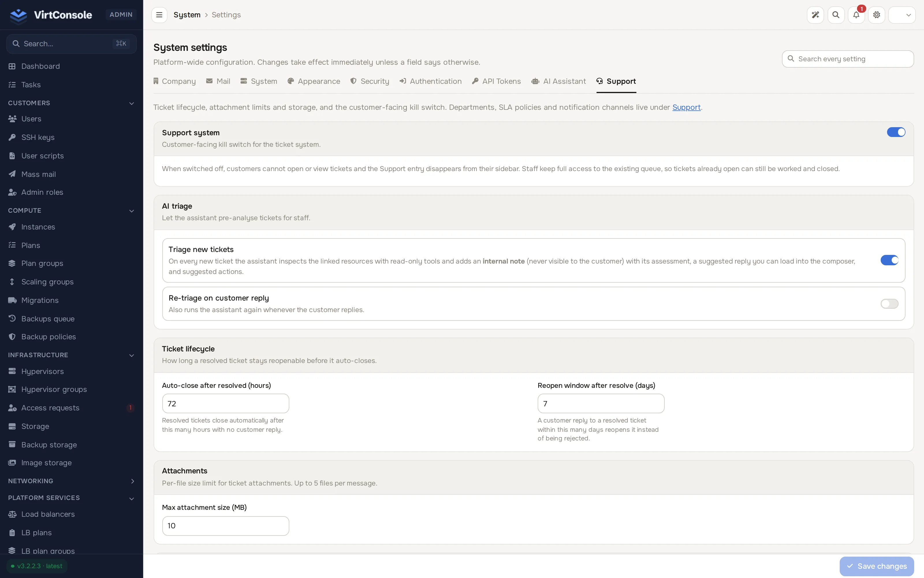Screen dimensions: 924x578
Task: Click the Max attachment size field
Action: [226, 526]
